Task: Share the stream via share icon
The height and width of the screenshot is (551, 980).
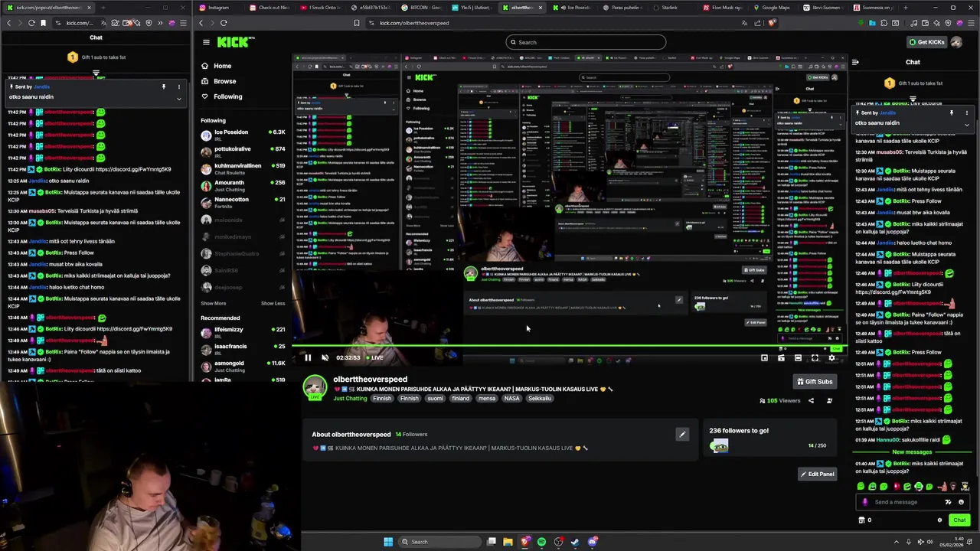Action: point(811,400)
